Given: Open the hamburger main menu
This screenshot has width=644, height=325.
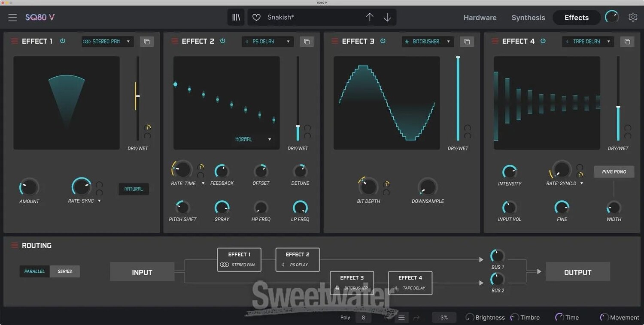Looking at the screenshot, I should (12, 18).
